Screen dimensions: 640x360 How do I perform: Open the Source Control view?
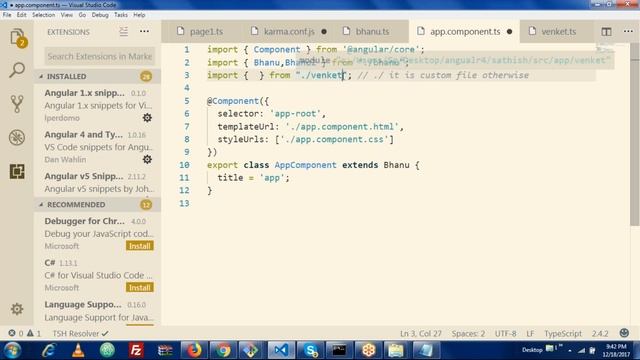(17, 104)
